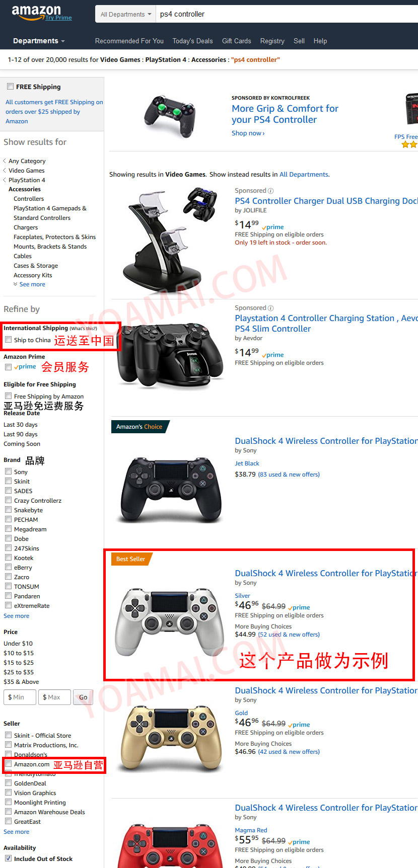This screenshot has width=418, height=868.
Task: Expand the Departments menu
Action: 39,41
